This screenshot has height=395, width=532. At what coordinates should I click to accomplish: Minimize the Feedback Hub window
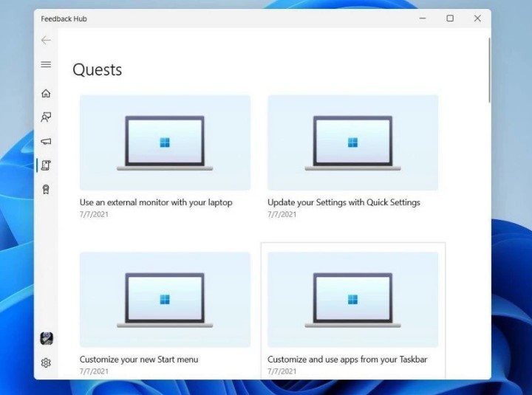[422, 18]
